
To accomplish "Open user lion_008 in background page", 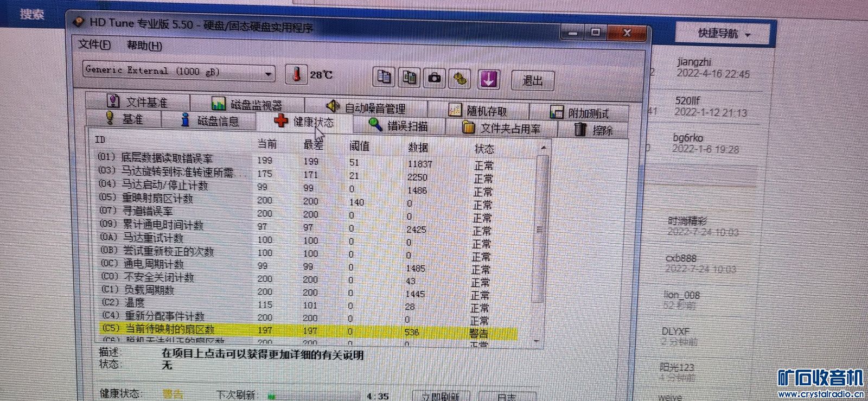I will (682, 295).
